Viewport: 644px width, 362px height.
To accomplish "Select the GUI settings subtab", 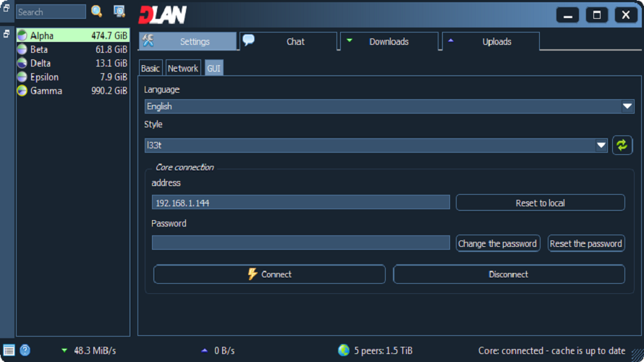I will coord(213,68).
